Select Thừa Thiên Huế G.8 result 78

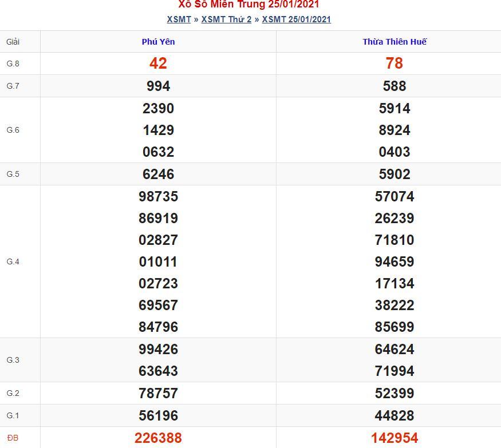(x=395, y=64)
